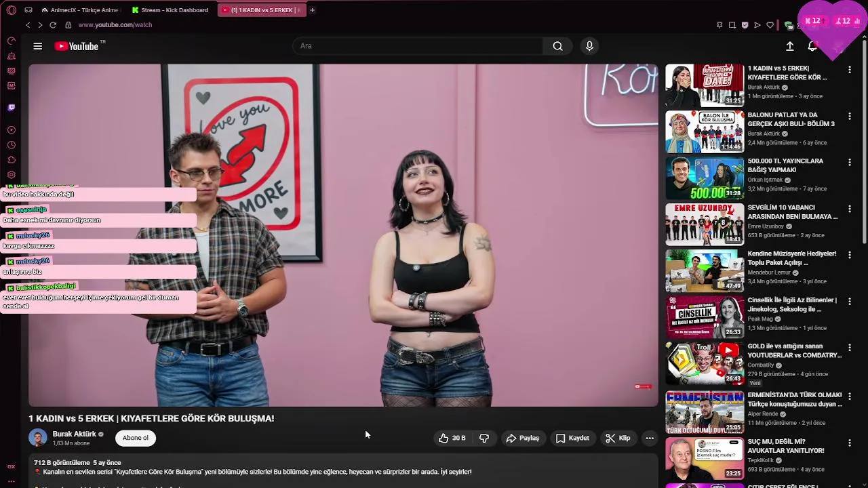Open BALONU PATLAT YA DA video title
The image size is (868, 488).
[791, 119]
